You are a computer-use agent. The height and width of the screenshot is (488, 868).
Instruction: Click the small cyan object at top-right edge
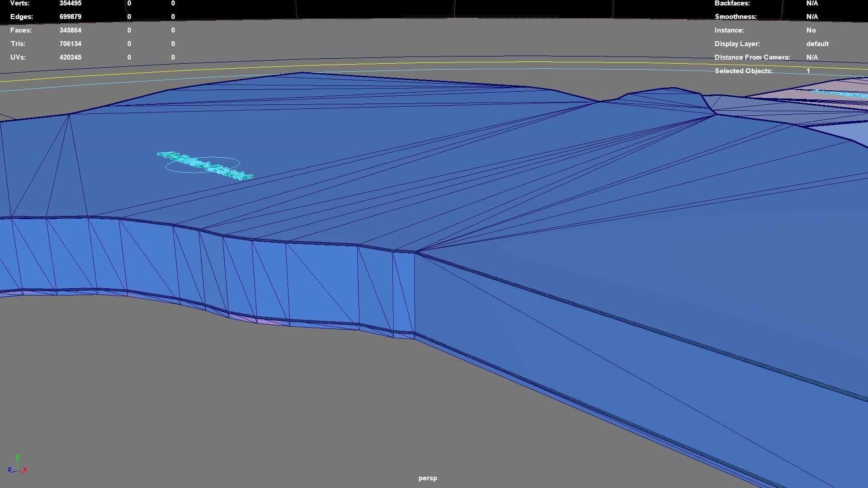point(840,94)
